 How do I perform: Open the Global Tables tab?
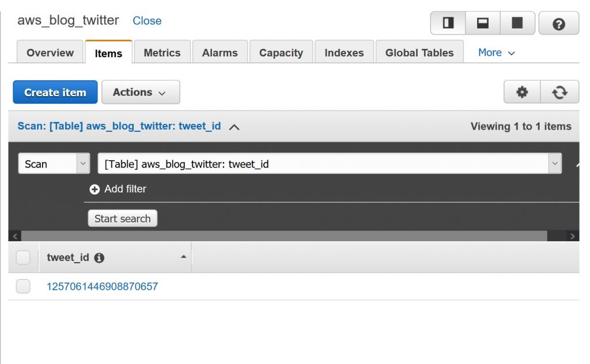tap(419, 52)
